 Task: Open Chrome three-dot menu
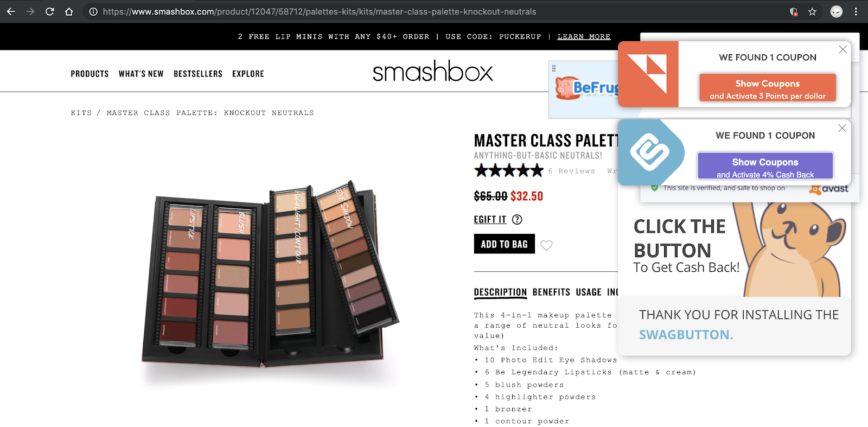coord(856,11)
